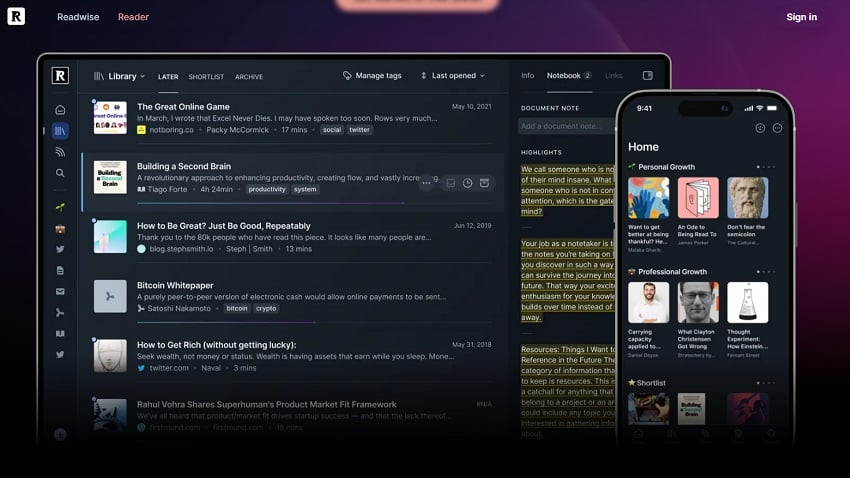The height and width of the screenshot is (478, 850).
Task: Select the Articles document icon in the sidebar
Action: (60, 270)
